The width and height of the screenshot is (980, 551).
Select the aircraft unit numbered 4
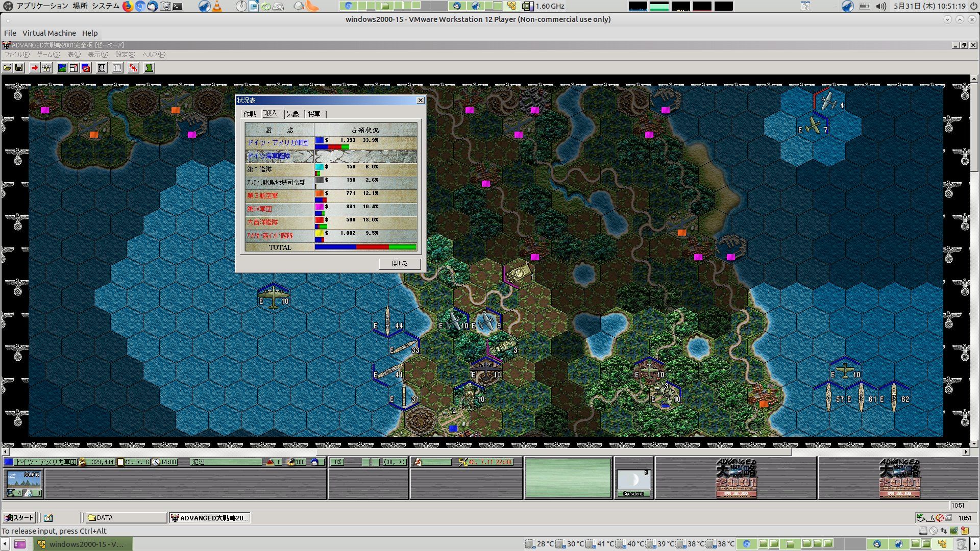828,101
